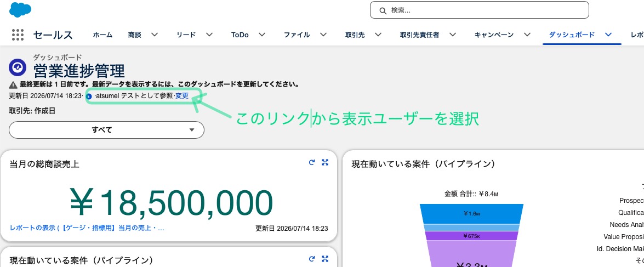The height and width of the screenshot is (267, 644).
Task: Click the blue ￥1.6M funnel segment
Action: [471, 214]
